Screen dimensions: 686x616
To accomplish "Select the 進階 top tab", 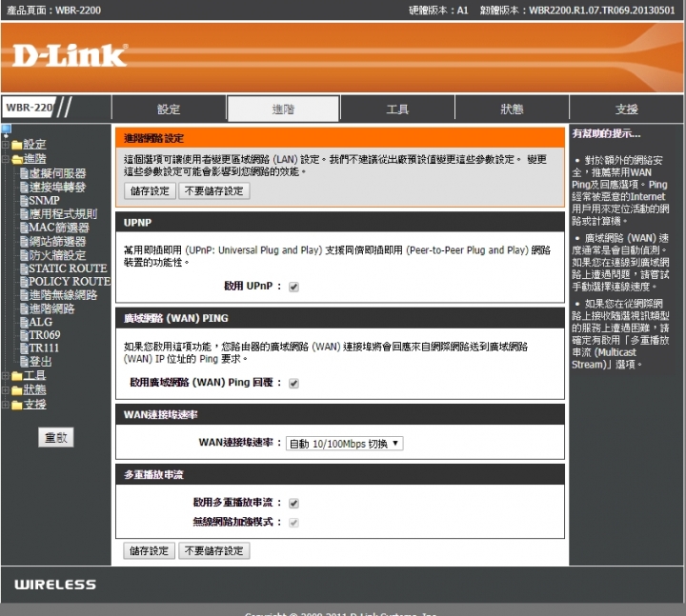I will click(283, 109).
